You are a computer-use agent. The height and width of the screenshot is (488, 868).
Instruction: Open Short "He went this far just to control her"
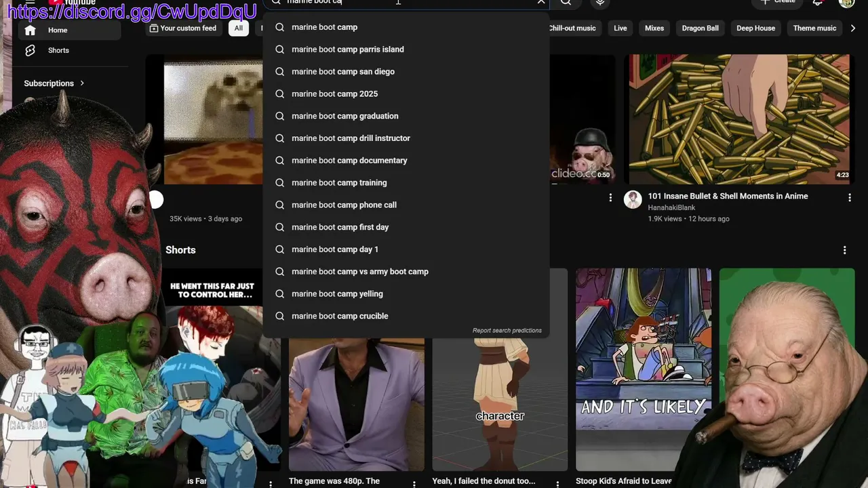point(213,369)
